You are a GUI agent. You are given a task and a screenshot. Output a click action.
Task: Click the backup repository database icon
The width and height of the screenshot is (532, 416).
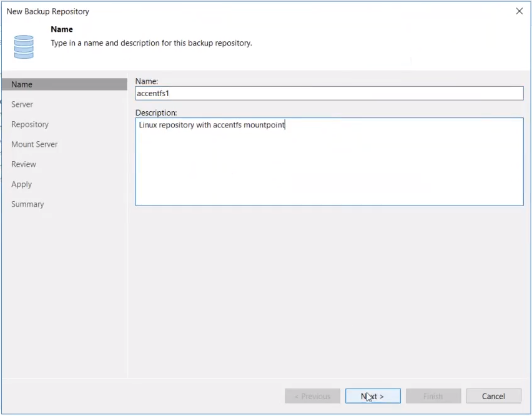(24, 47)
